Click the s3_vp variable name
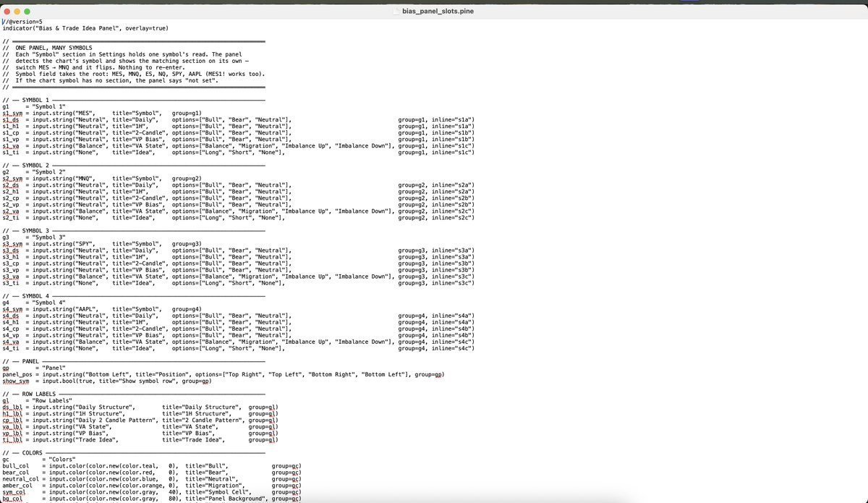 pyautogui.click(x=12, y=270)
